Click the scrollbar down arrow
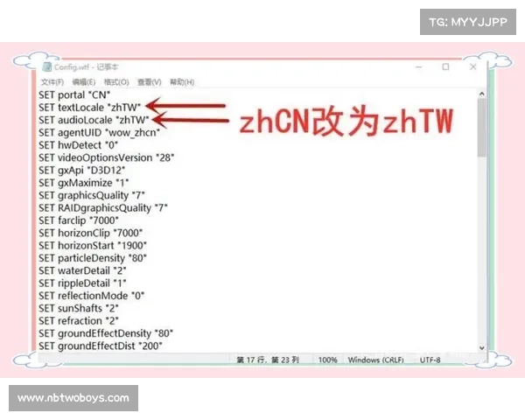 (481, 346)
